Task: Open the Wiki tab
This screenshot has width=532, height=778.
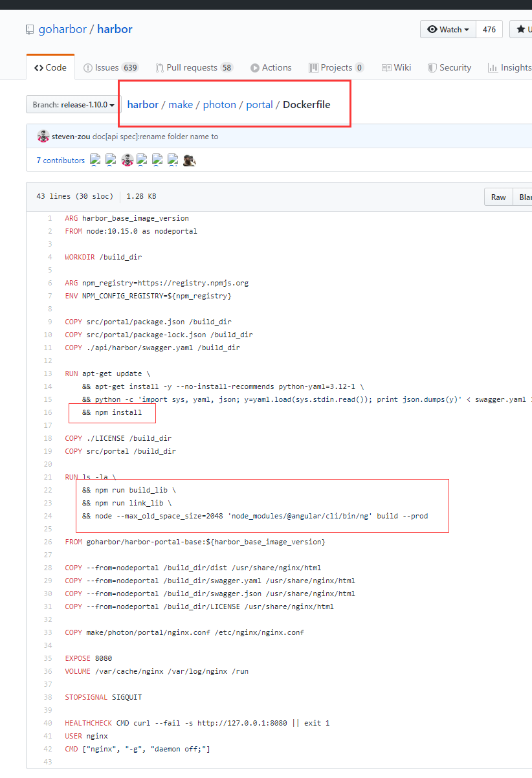Action: click(x=396, y=67)
